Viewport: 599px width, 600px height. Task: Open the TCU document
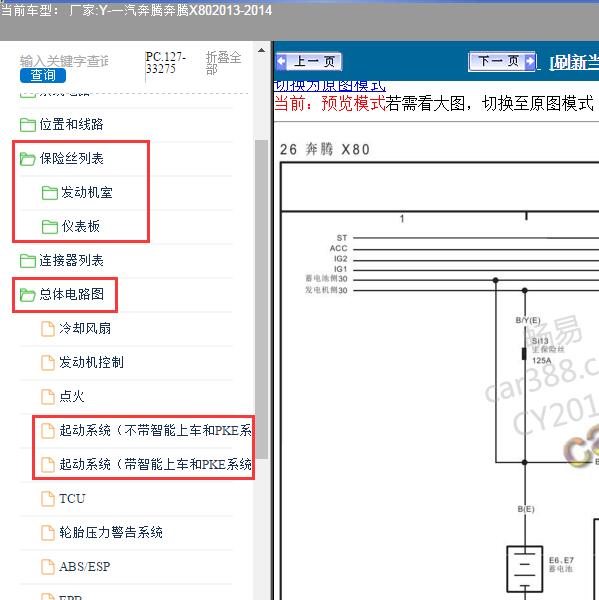tap(72, 499)
